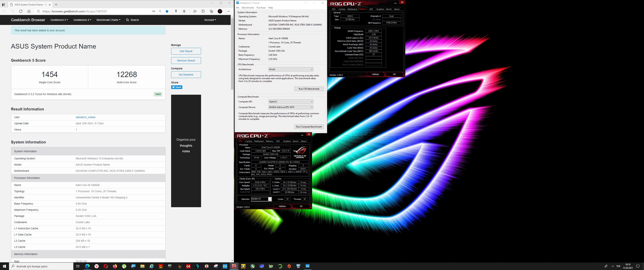This screenshot has height=270, width=644.
Task: Open the Account dropdown menu
Action: [210, 20]
